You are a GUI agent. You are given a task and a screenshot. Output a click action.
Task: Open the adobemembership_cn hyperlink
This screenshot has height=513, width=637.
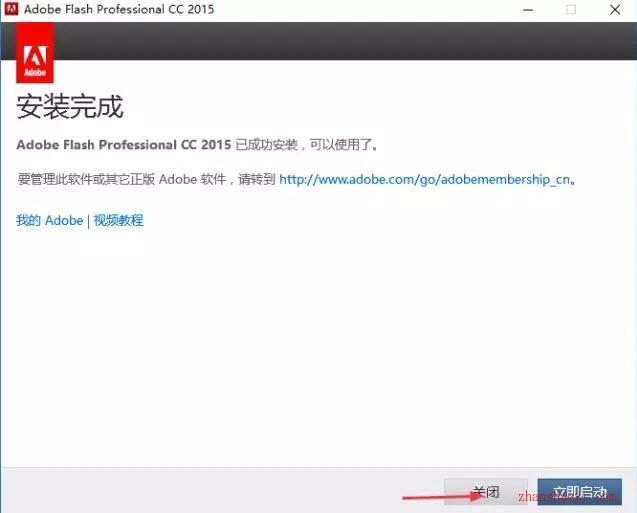pyautogui.click(x=425, y=179)
